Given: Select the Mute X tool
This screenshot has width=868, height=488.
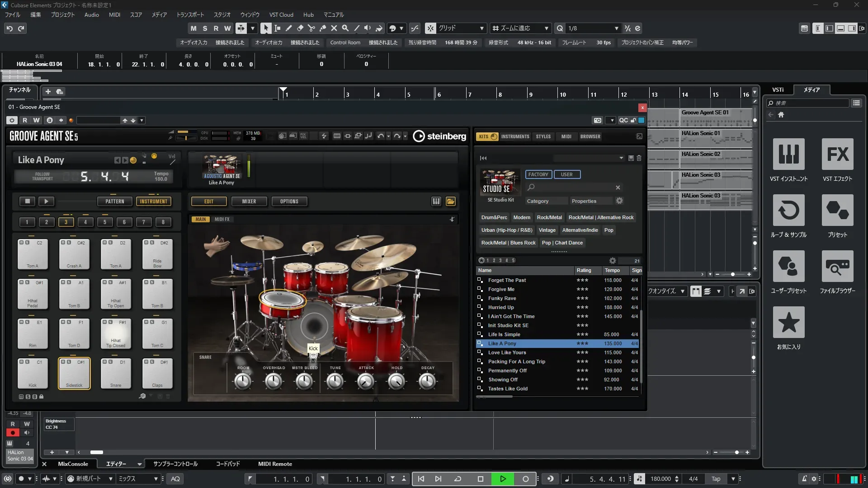Looking at the screenshot, I should point(334,28).
